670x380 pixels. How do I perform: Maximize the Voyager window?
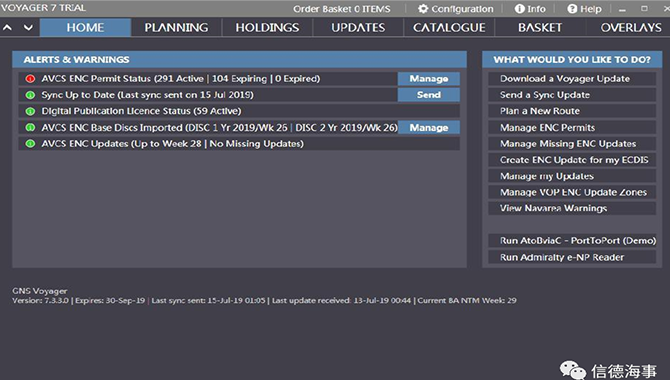(644, 9)
